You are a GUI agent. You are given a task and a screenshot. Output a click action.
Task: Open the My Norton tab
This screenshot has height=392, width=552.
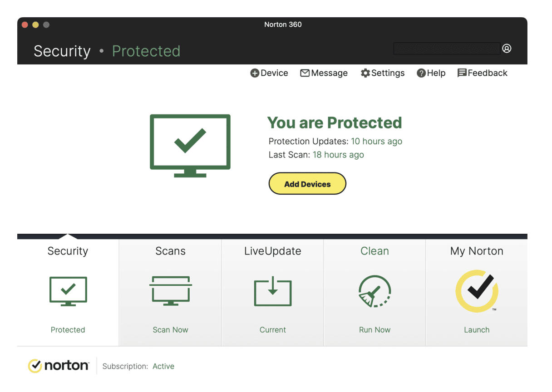[x=476, y=251]
